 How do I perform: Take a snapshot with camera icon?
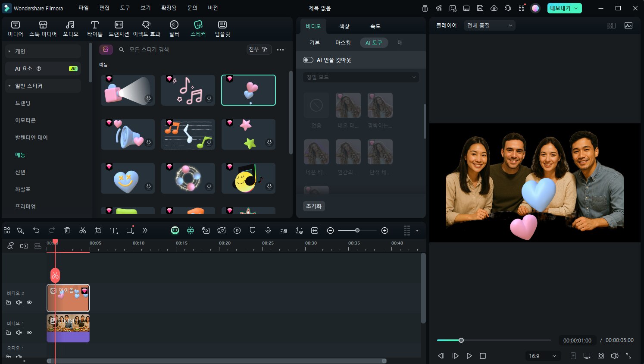pyautogui.click(x=601, y=356)
